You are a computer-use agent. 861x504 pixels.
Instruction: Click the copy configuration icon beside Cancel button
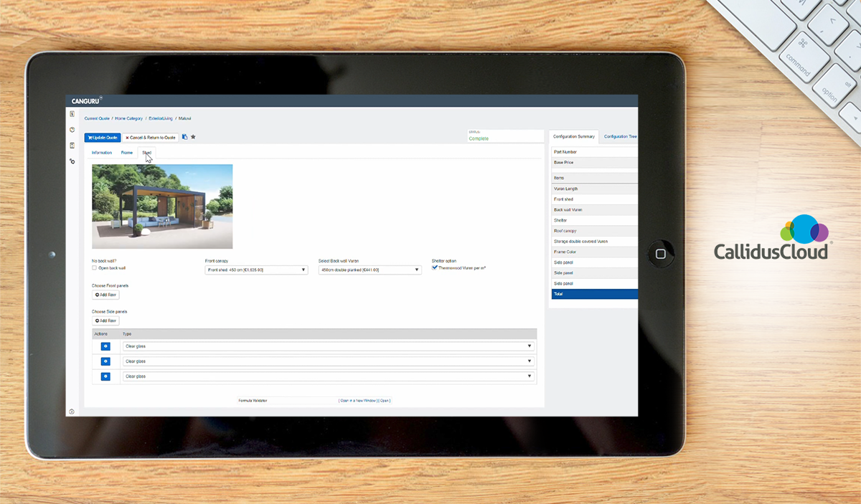184,137
